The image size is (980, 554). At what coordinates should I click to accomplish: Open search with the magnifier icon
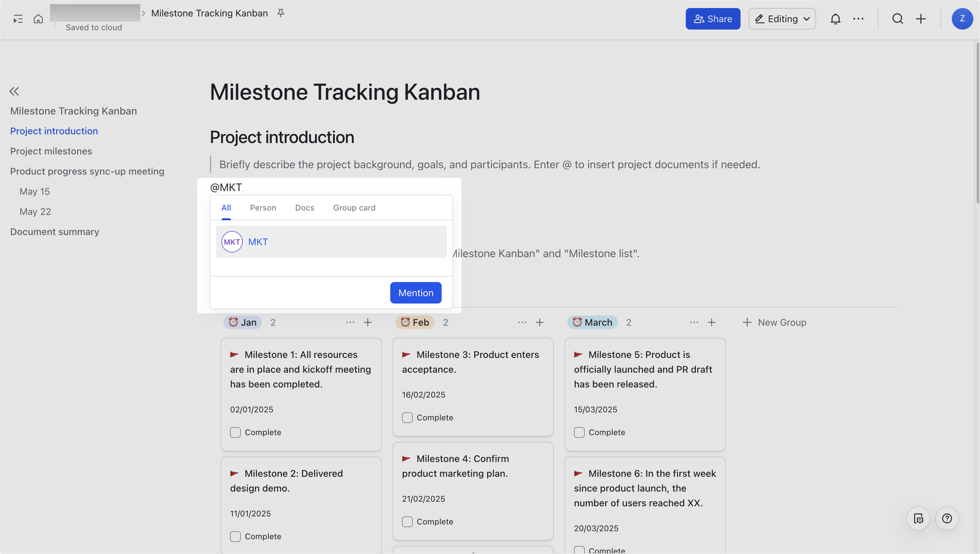pyautogui.click(x=897, y=19)
